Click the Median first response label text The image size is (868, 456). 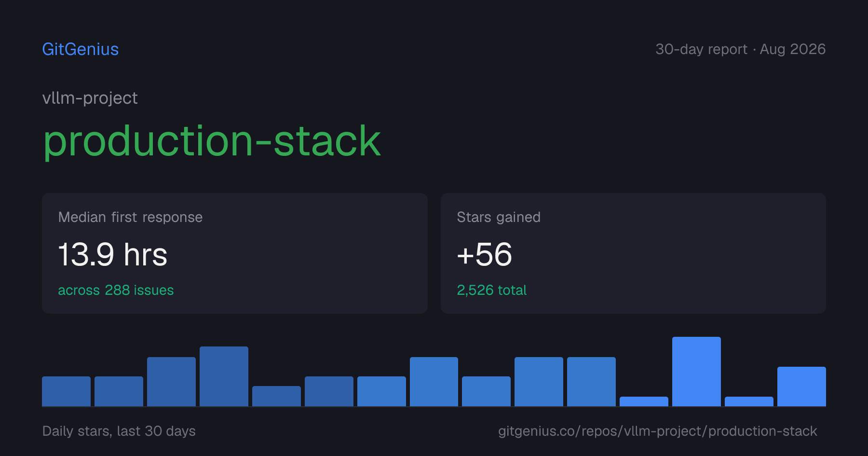point(130,217)
